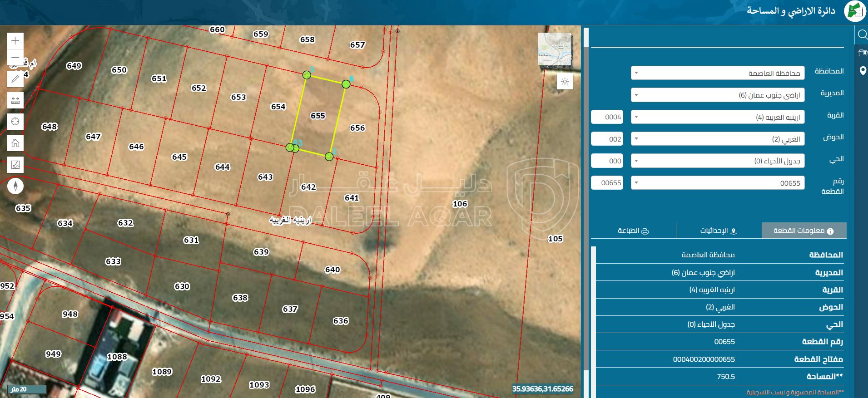The width and height of the screenshot is (868, 398).
Task: Open the bookmarks folder icon in sidebar
Action: [x=862, y=53]
